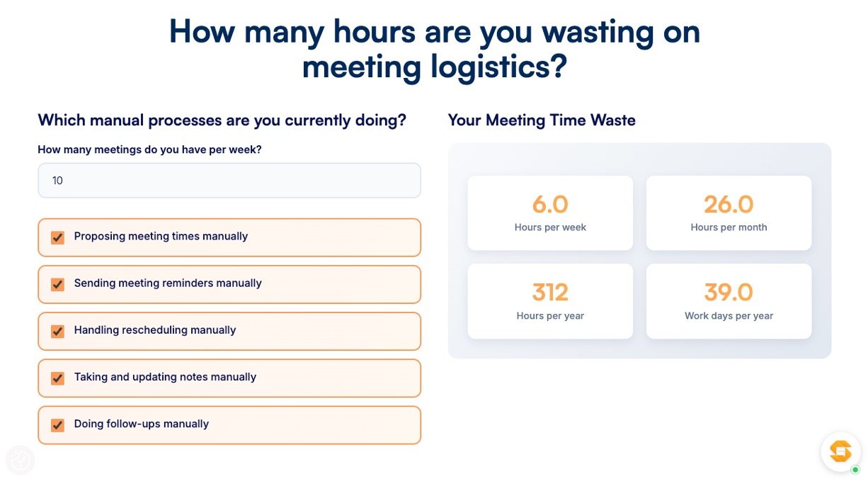Click the 'Taking and updating notes manually' text
Screen dimensions: 868x479
[x=165, y=377]
